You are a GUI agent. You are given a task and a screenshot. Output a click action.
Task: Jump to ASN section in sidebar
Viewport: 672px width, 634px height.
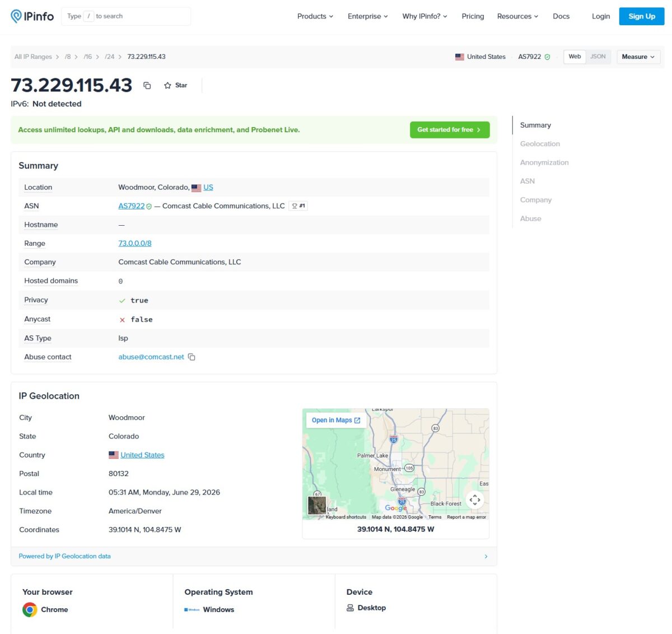coord(528,181)
